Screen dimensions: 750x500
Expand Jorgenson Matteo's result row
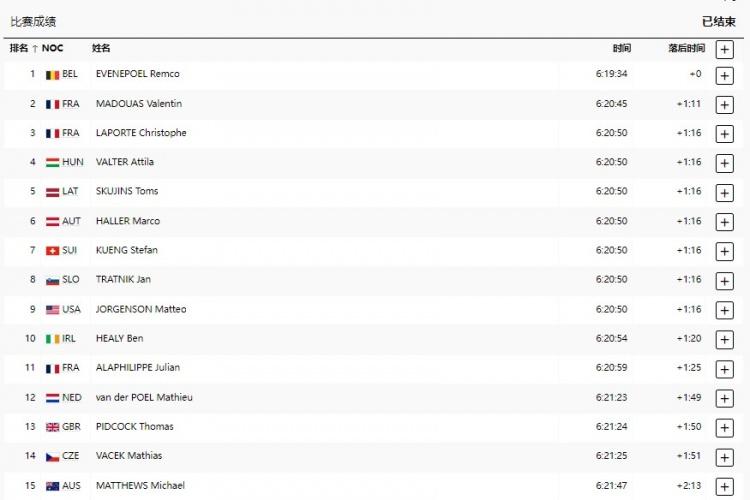click(x=724, y=310)
